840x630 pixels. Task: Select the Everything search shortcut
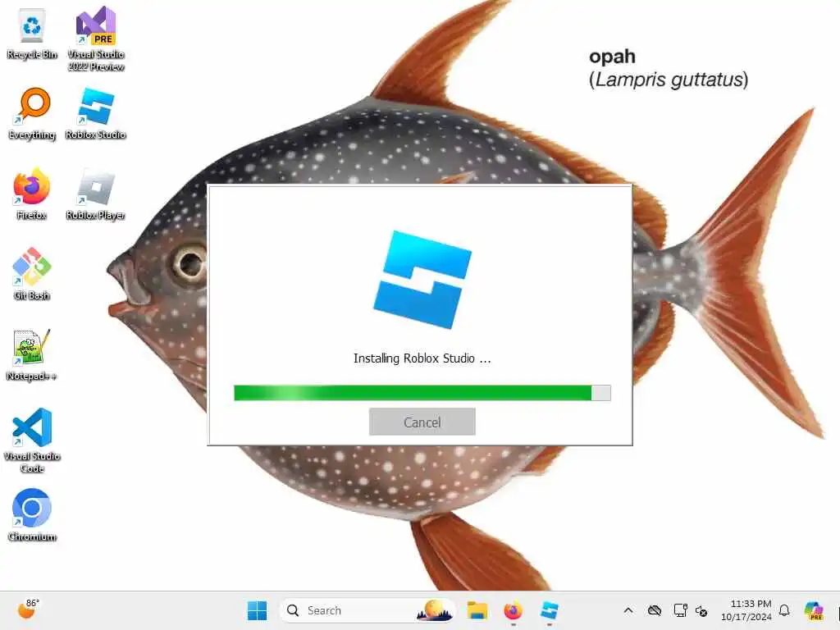click(x=32, y=113)
